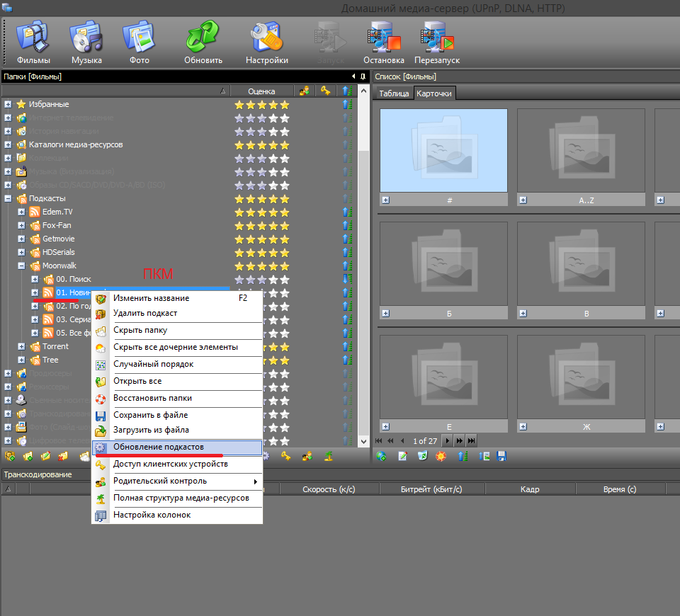This screenshot has width=680, height=616.
Task: Collapse the Подкасты tree node
Action: point(8,198)
